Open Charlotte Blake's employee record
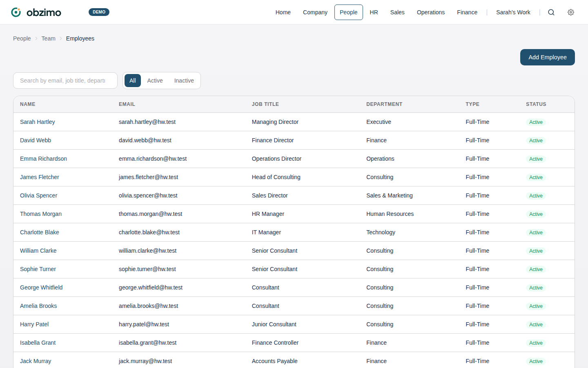 point(40,232)
